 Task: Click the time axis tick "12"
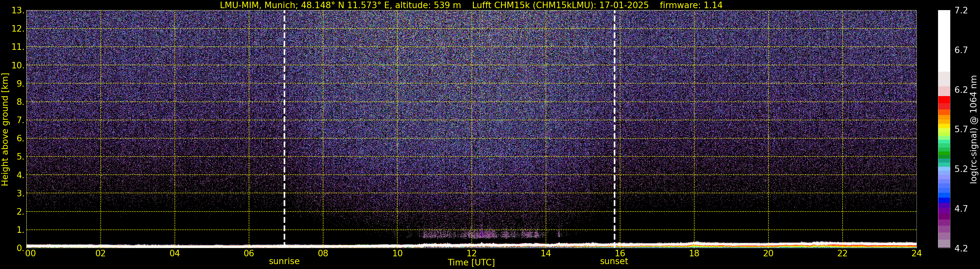pyautogui.click(x=471, y=253)
